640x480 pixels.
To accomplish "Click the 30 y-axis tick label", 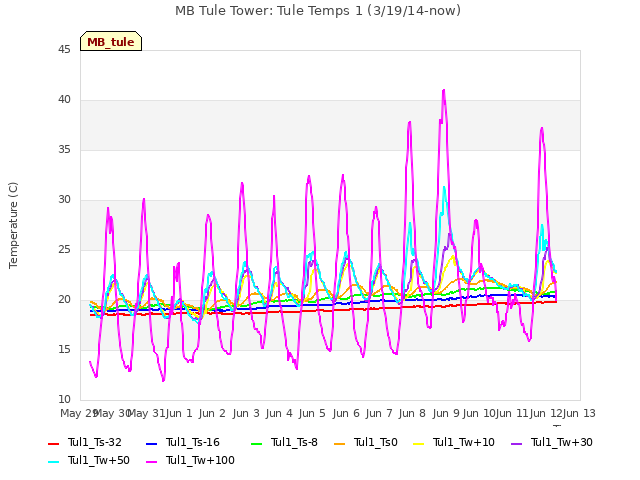I will click(64, 200).
